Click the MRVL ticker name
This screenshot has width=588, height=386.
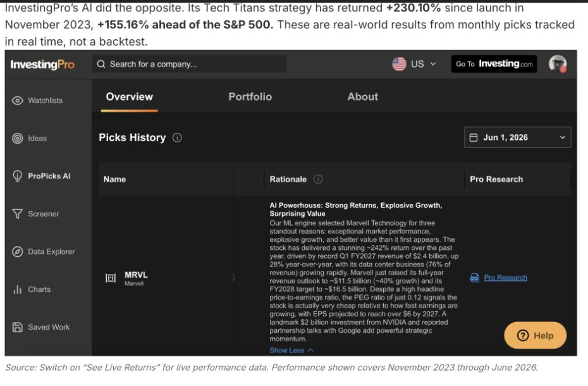click(136, 275)
